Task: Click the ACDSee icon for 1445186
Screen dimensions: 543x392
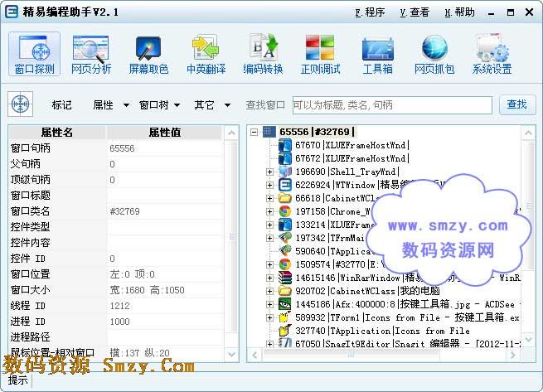Action: pyautogui.click(x=284, y=304)
